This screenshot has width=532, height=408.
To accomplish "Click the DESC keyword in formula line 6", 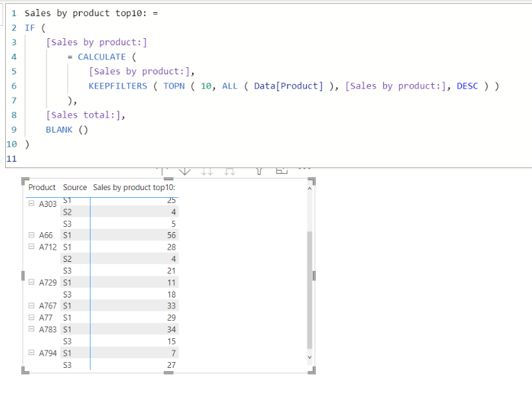I will click(x=467, y=86).
